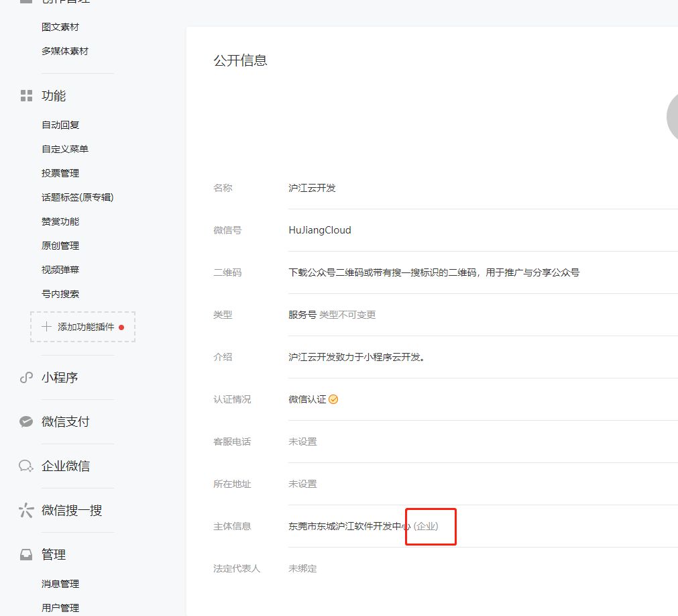Open 消息管理
This screenshot has height=616, width=678.
(x=60, y=584)
